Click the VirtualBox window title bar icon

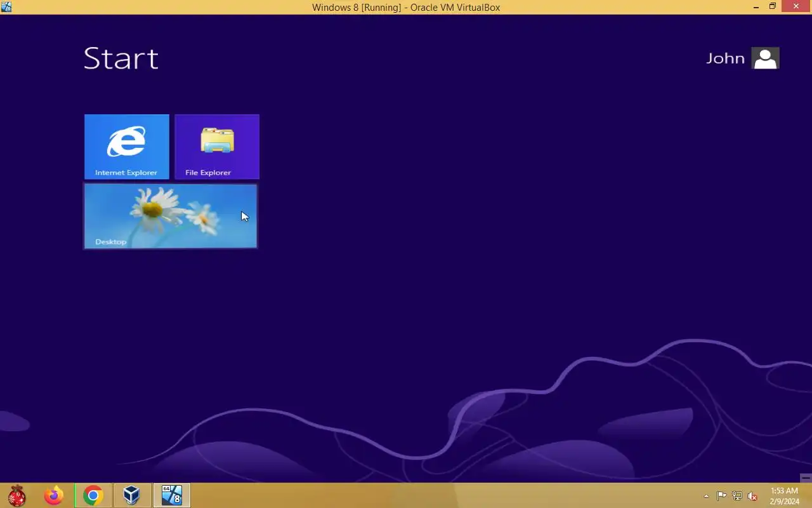(6, 7)
